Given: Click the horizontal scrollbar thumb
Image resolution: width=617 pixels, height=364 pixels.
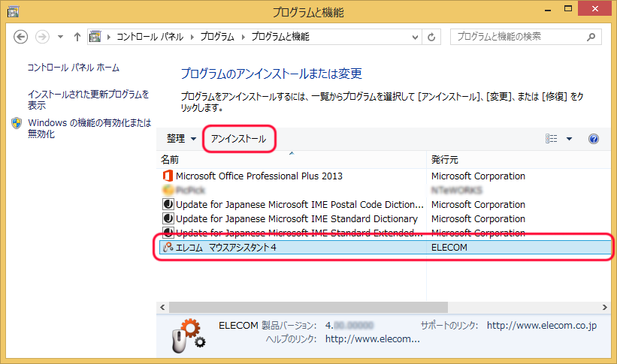Looking at the screenshot, I should [x=308, y=308].
